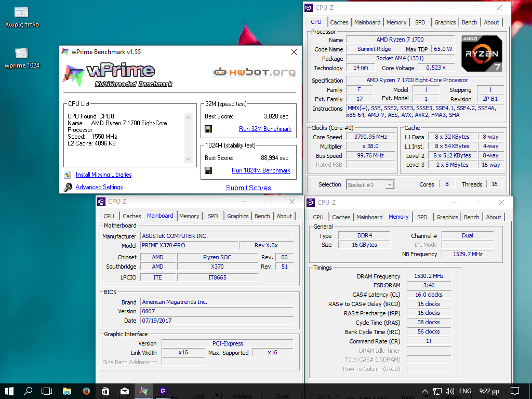Switch to Caches tab in top CPU-Z window

click(x=339, y=22)
